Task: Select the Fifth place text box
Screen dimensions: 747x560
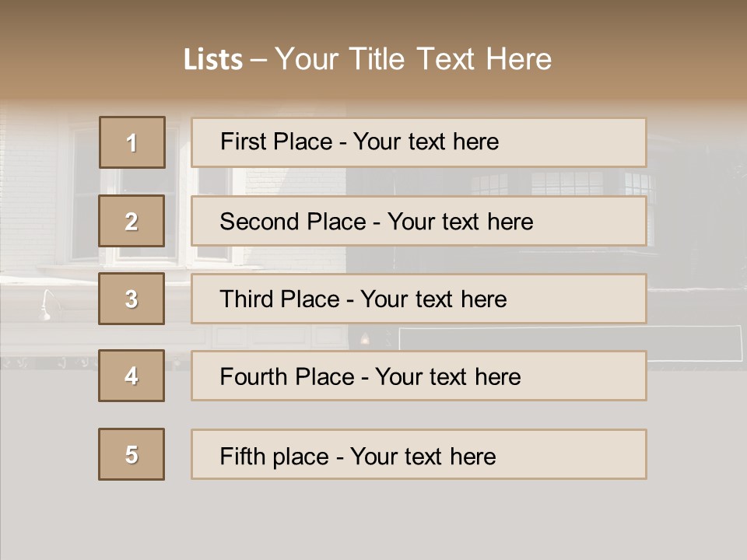Action: 419,454
